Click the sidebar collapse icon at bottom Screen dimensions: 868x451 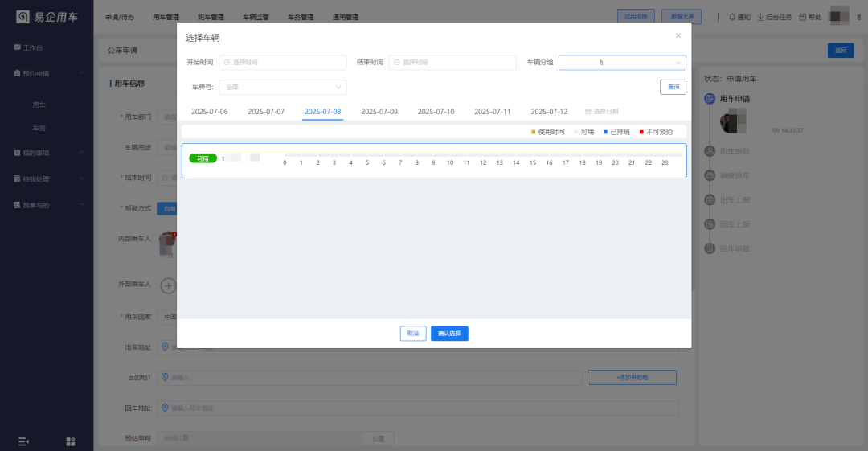[x=23, y=441]
